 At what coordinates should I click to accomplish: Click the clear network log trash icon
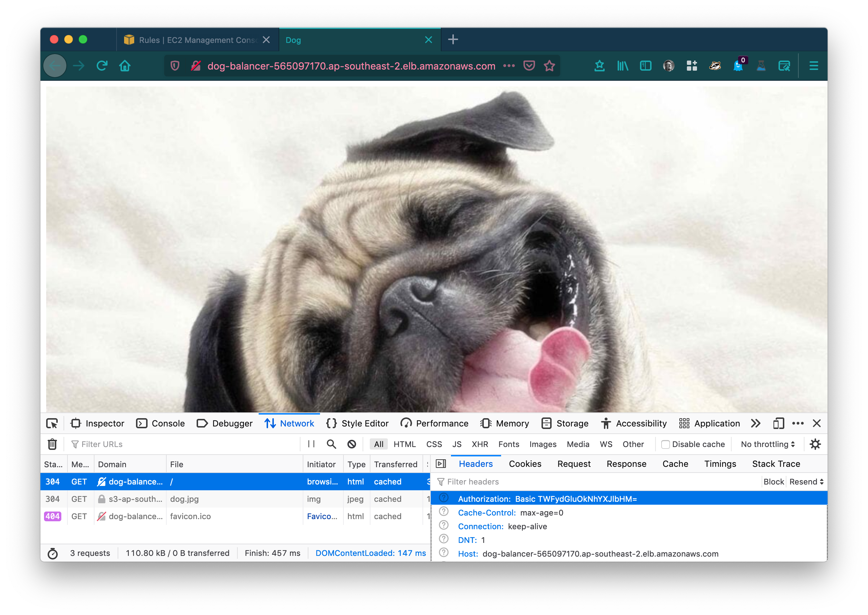tap(52, 444)
